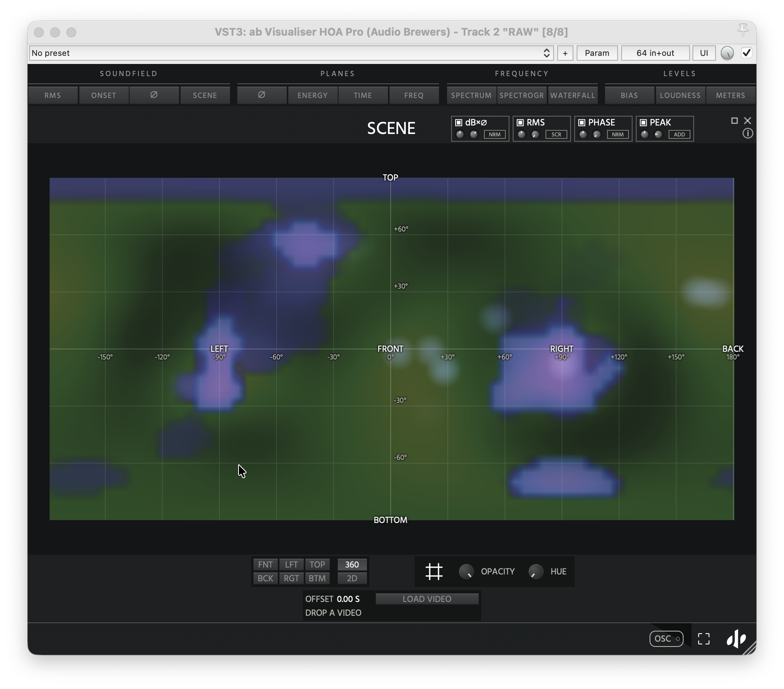Image resolution: width=784 pixels, height=689 pixels.
Task: Toggle the PEAK layer checkbox
Action: (643, 122)
